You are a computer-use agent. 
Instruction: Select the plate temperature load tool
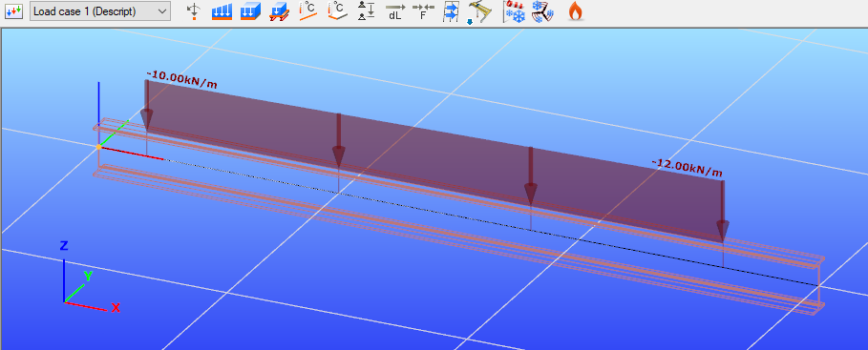tap(336, 11)
